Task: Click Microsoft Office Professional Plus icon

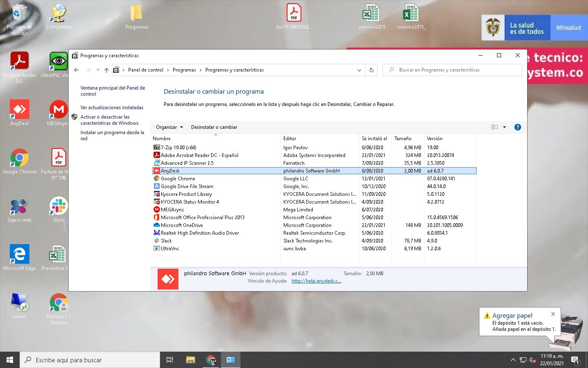Action: point(156,218)
